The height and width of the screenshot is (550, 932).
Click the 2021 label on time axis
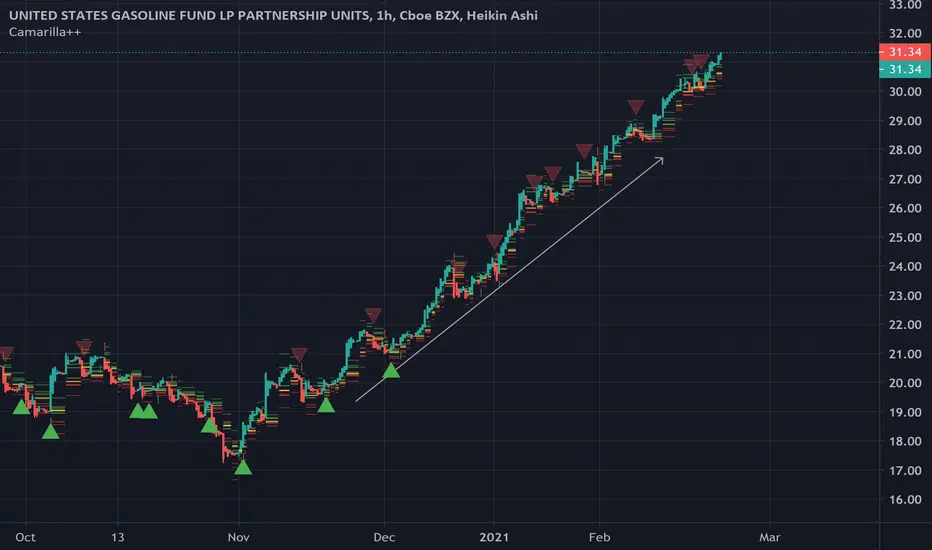click(x=494, y=538)
